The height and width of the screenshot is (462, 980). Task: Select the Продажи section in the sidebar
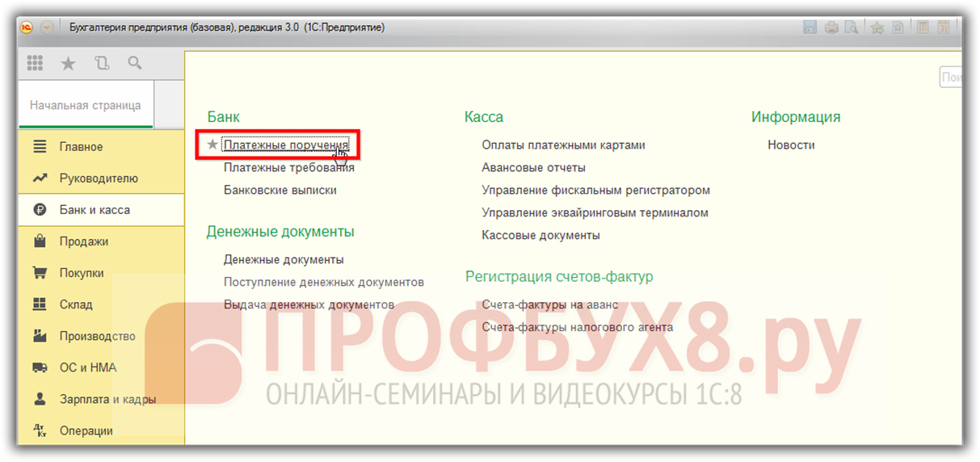click(x=83, y=241)
